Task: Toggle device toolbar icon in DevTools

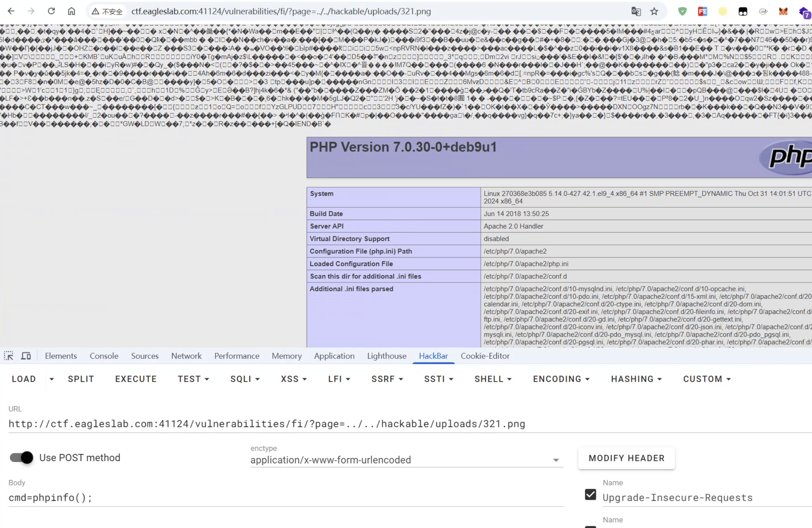Action: coord(26,356)
